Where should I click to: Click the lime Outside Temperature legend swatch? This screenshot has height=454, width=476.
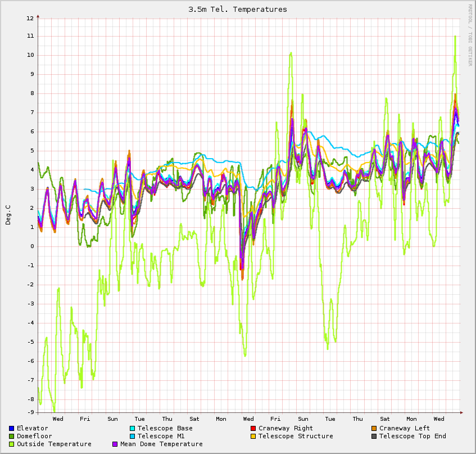pos(11,444)
